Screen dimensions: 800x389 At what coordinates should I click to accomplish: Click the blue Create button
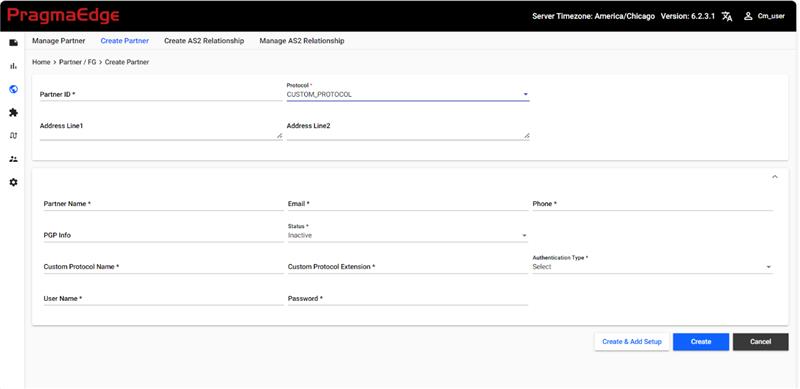[x=701, y=342]
